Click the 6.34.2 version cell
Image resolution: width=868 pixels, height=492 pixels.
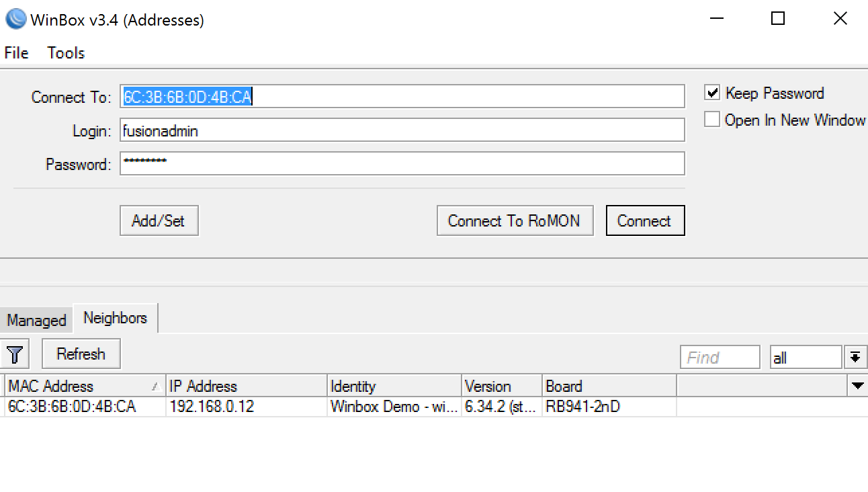(502, 407)
